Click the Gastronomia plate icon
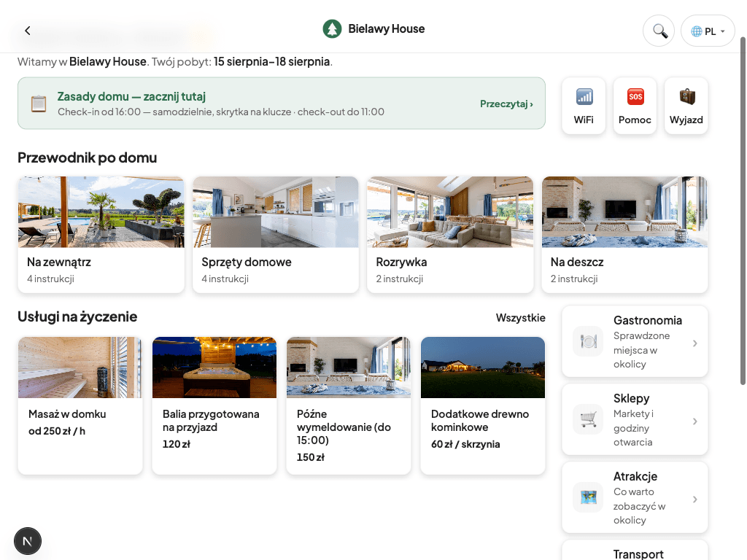The image size is (747, 560). (589, 341)
